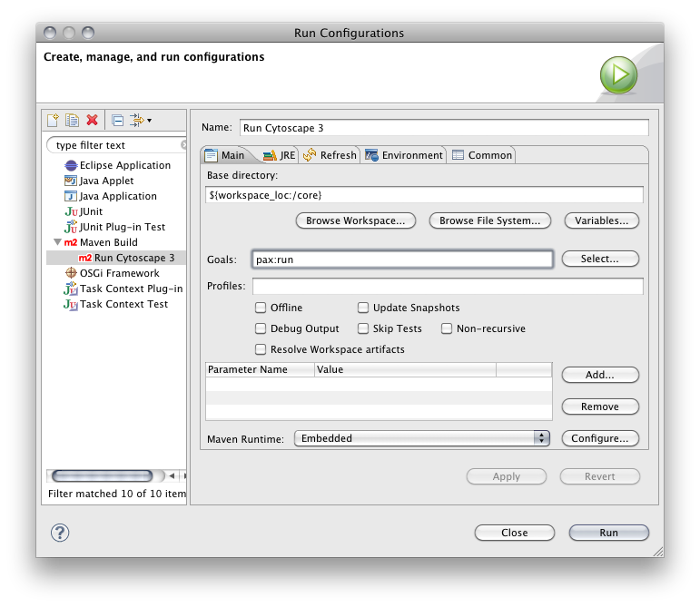Click the type filter text field
Viewport: 700px width, 607px height.
click(x=116, y=145)
